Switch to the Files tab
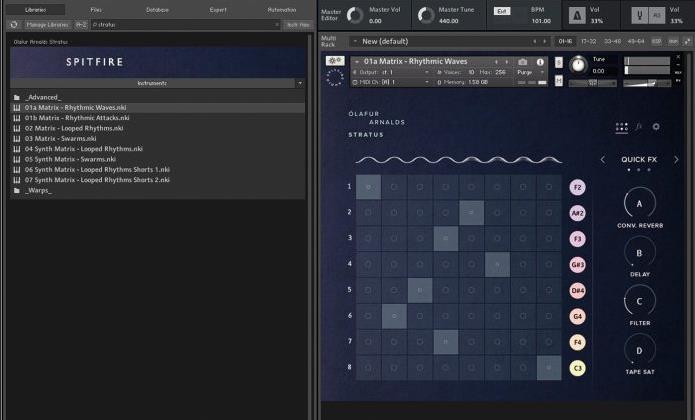695x420 pixels. 96,10
